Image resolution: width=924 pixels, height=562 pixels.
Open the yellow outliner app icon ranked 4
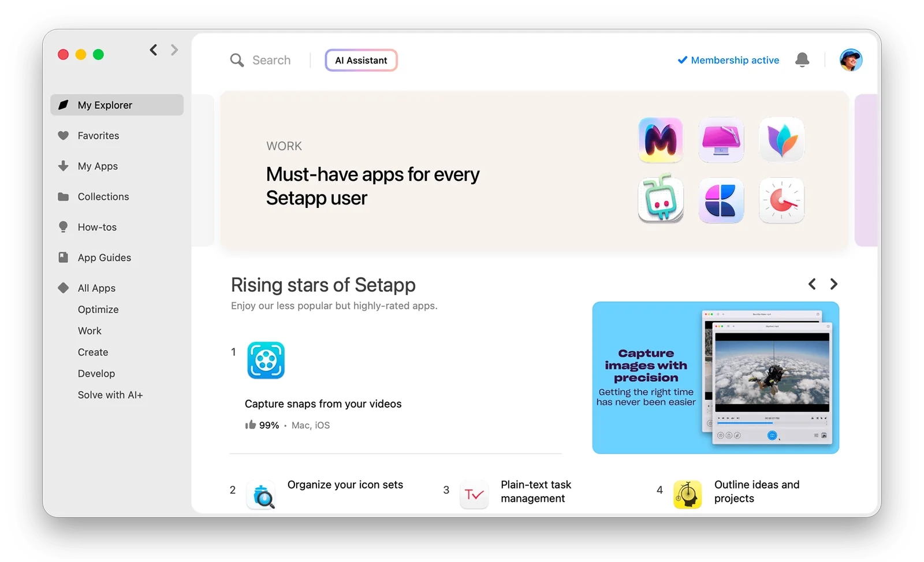click(688, 495)
